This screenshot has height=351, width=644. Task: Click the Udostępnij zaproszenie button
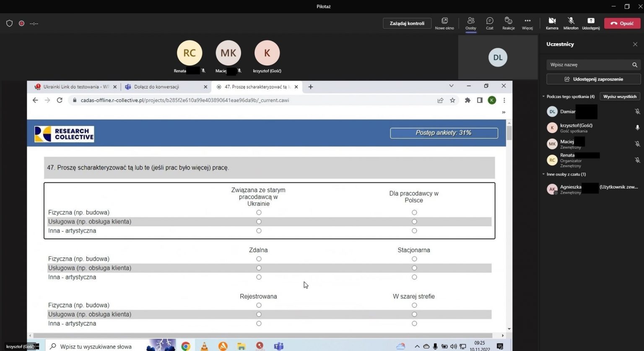tap(593, 79)
